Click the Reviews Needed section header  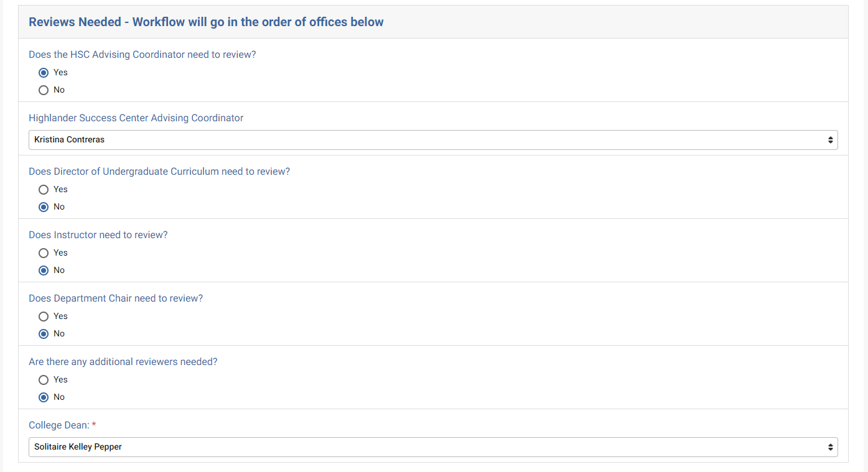[x=206, y=22]
